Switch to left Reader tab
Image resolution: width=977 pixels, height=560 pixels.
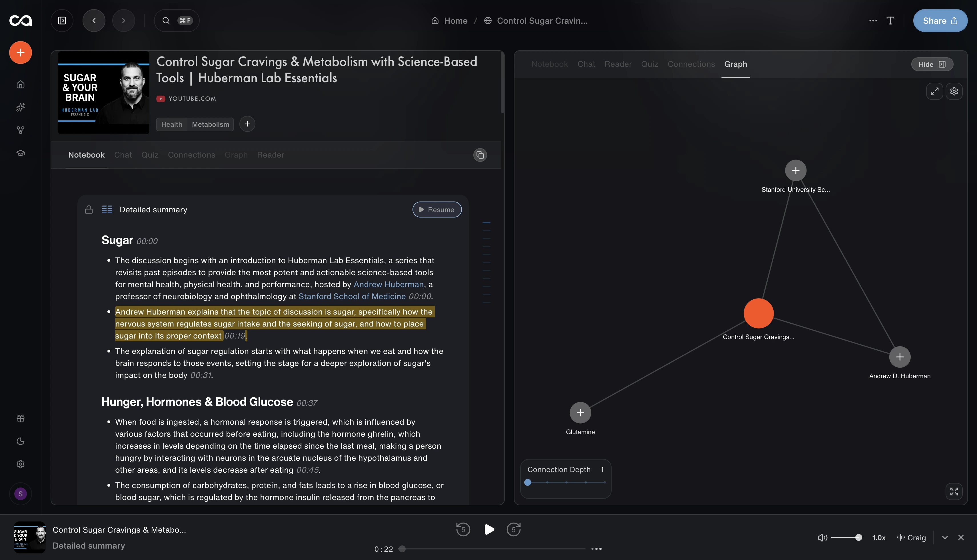(x=271, y=155)
